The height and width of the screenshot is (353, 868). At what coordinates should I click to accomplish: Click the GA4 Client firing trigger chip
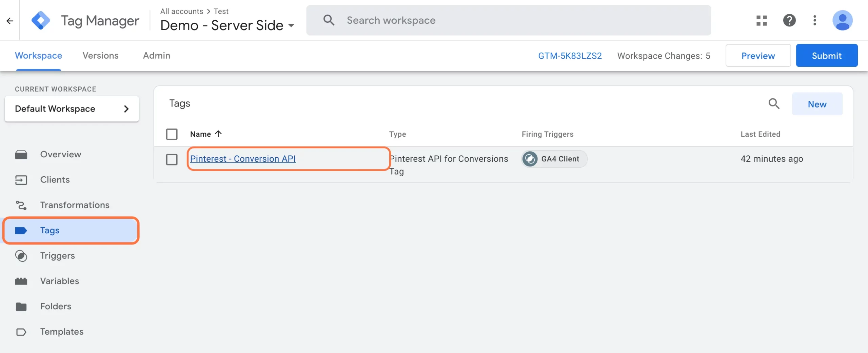[554, 159]
